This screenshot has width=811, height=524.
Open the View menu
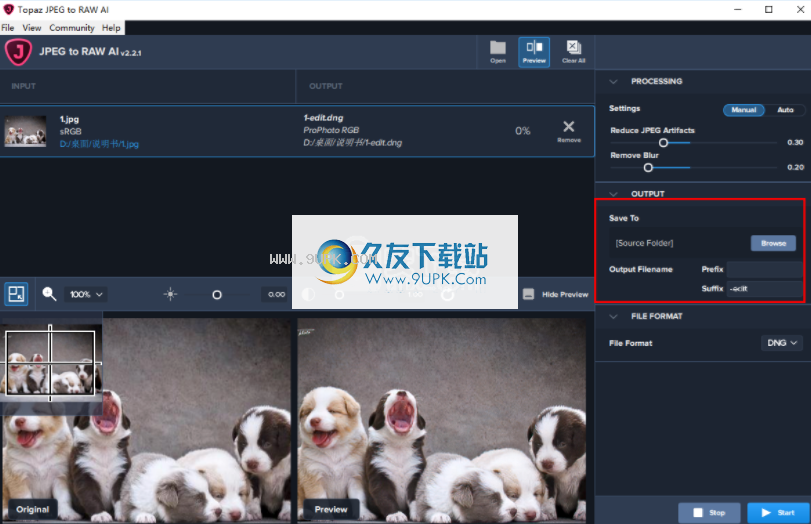(x=32, y=28)
